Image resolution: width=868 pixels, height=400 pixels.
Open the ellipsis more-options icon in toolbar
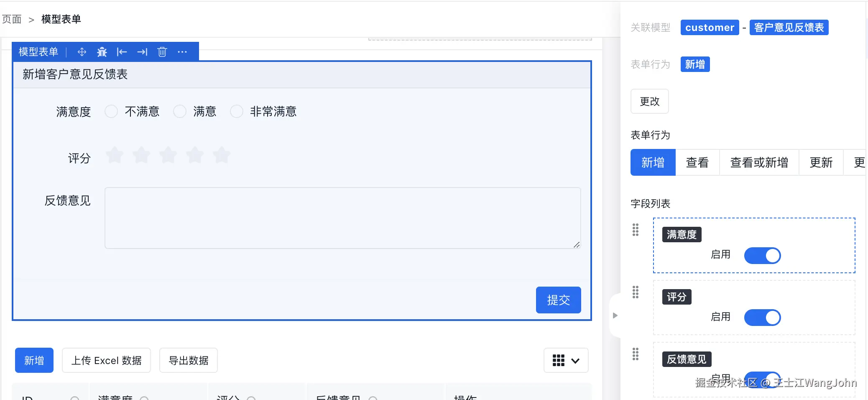coord(182,51)
